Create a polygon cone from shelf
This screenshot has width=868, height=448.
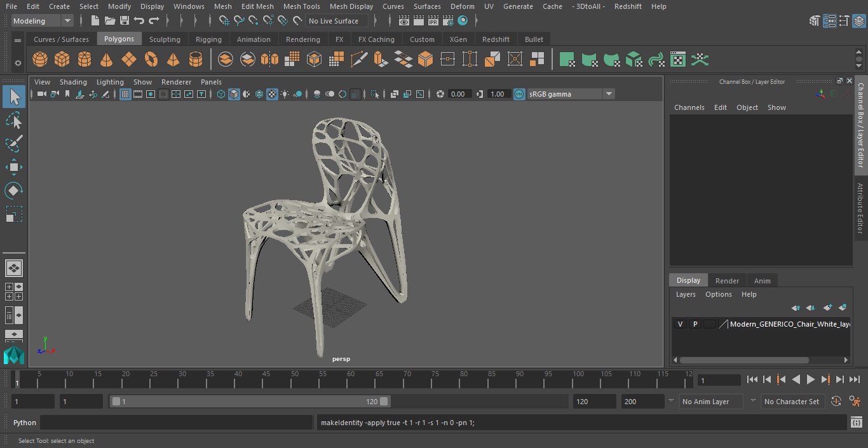pos(106,60)
